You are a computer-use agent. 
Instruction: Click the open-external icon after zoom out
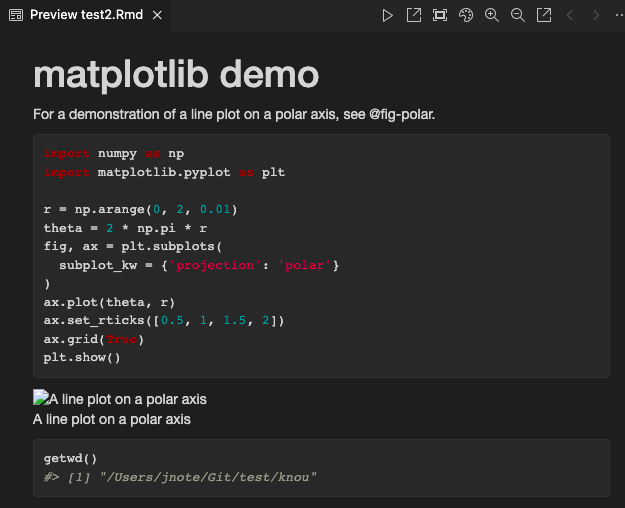[544, 15]
